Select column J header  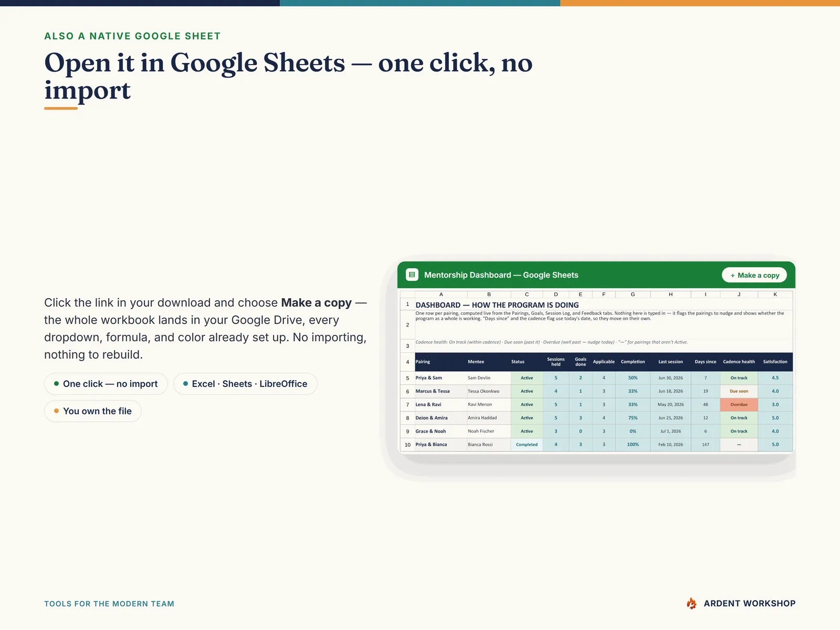click(x=739, y=295)
